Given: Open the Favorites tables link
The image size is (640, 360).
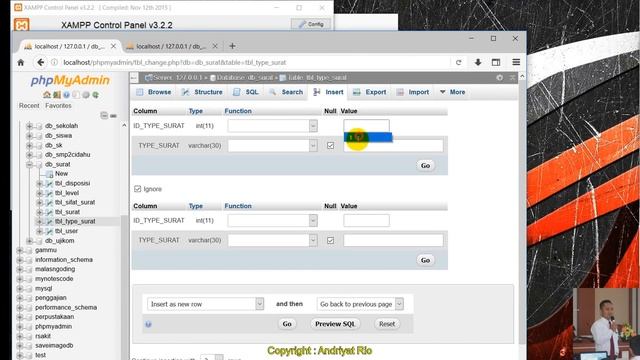Looking at the screenshot, I should (x=58, y=106).
